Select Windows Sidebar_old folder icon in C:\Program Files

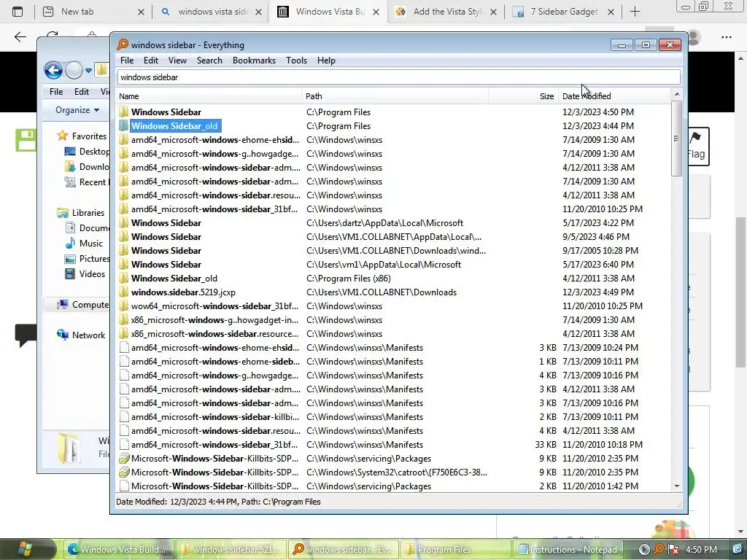(124, 125)
